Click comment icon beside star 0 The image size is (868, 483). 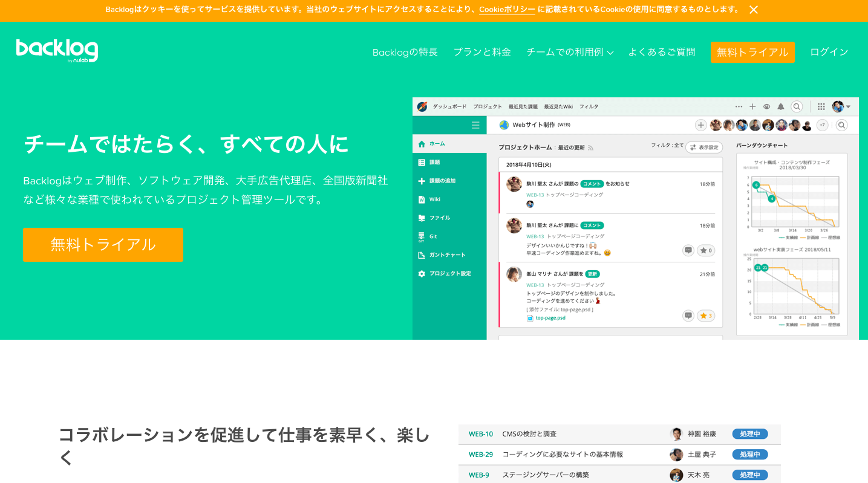tap(688, 250)
